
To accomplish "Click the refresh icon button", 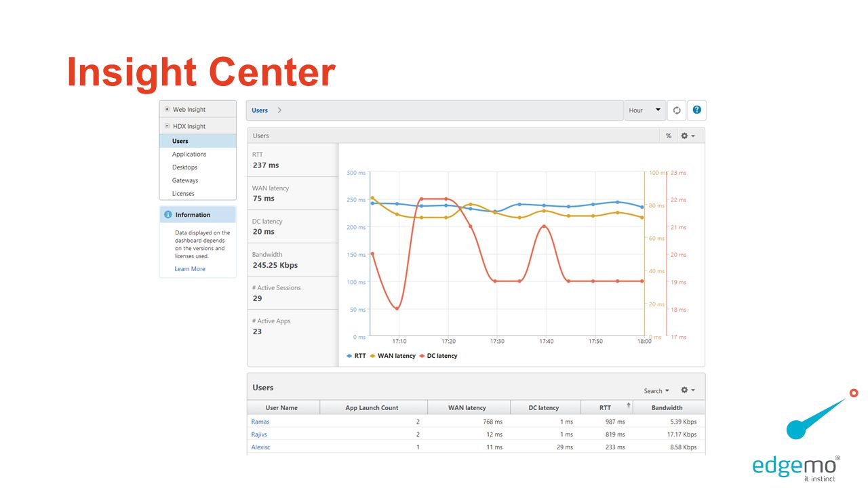I will click(677, 110).
